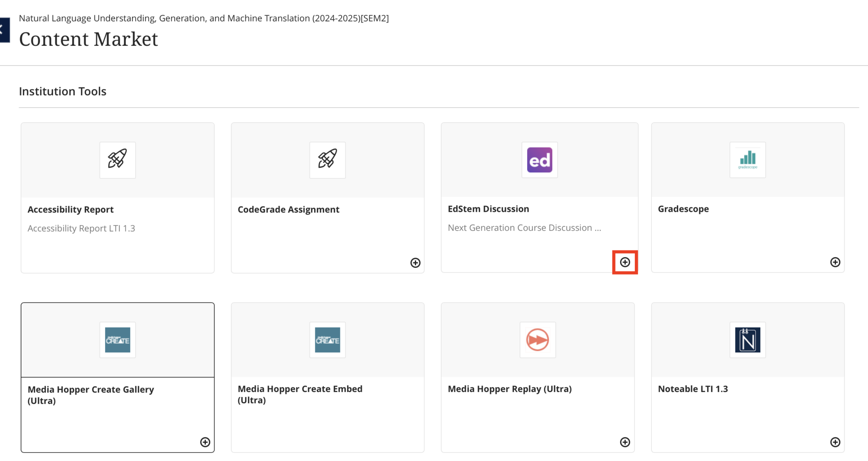
Task: Add EdStem Discussion with plus icon
Action: pos(625,262)
